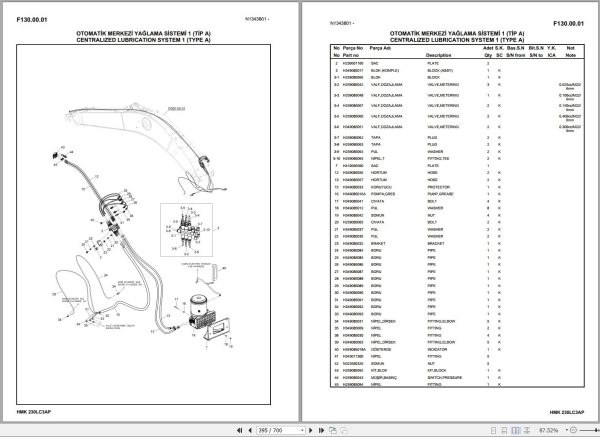Click the zoom out minus button
The image size is (600, 437).
[x=573, y=430]
